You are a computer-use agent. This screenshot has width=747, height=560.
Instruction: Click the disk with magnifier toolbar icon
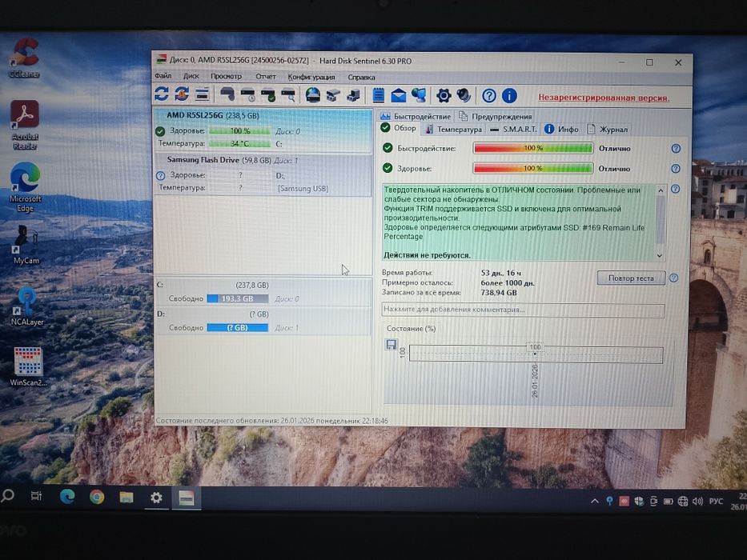(x=288, y=94)
